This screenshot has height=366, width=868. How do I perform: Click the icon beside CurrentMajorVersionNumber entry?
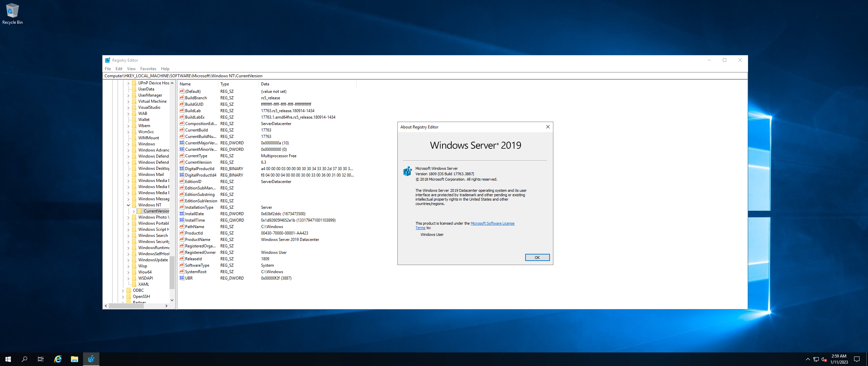(182, 143)
